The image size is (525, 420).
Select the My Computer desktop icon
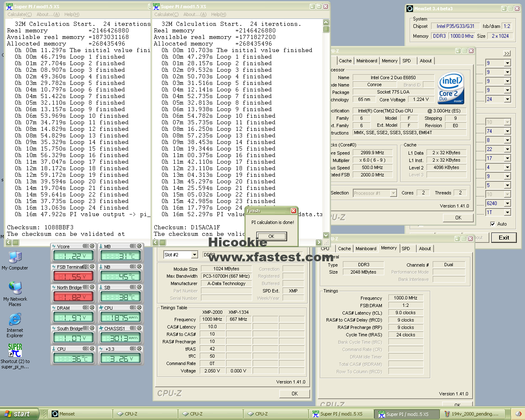(x=15, y=260)
